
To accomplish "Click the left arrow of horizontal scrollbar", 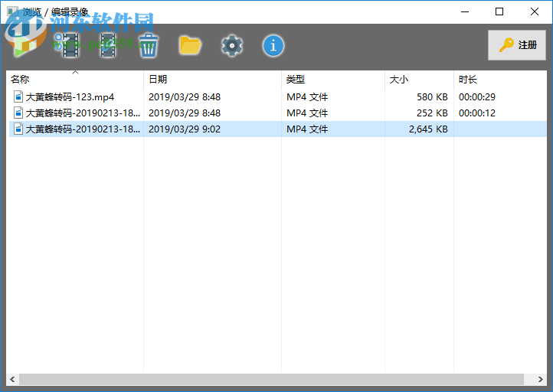I will coord(13,379).
